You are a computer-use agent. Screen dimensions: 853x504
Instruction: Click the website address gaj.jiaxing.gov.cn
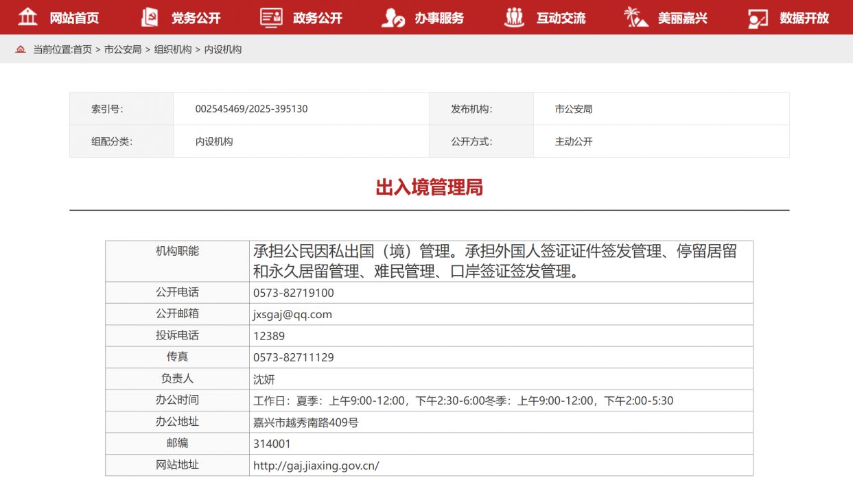point(316,466)
